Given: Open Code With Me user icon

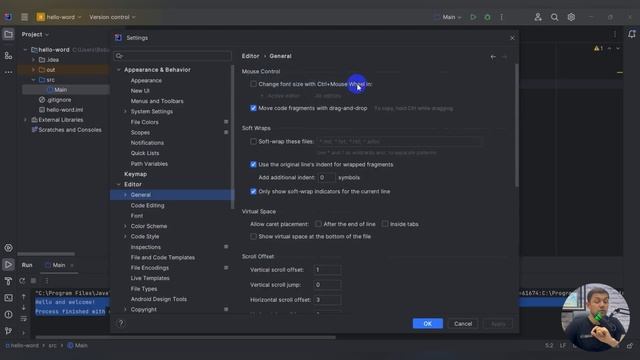Looking at the screenshot, I should tap(538, 17).
